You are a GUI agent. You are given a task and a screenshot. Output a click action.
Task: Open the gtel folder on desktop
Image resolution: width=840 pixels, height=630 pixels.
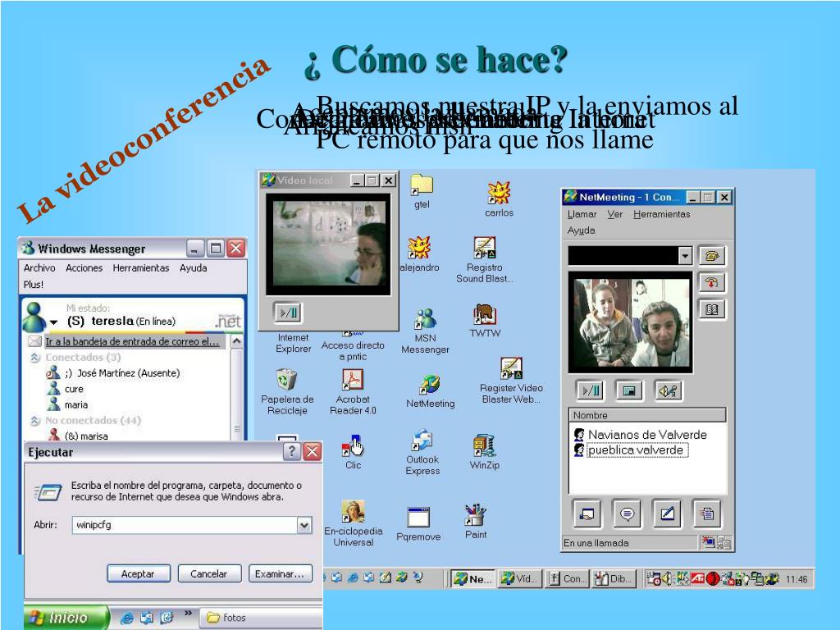[x=422, y=191]
